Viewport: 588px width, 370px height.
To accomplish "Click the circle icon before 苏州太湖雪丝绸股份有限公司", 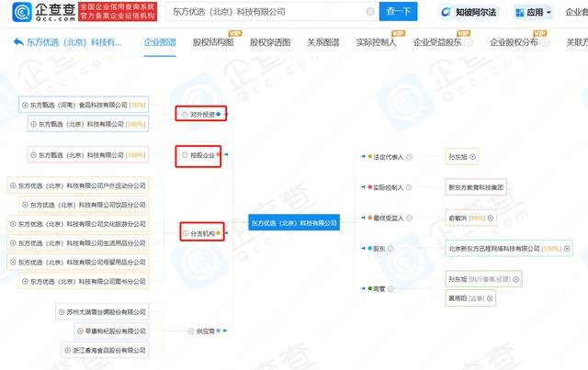I will tap(62, 312).
